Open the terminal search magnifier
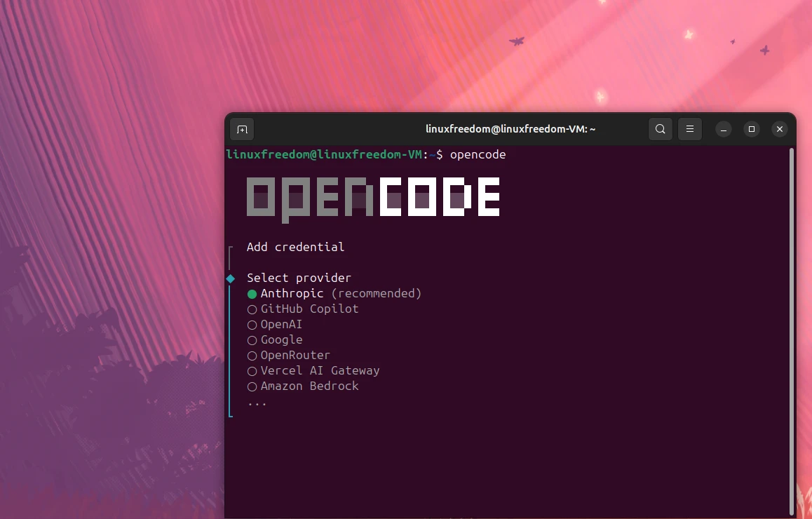This screenshot has height=519, width=812. pos(660,129)
